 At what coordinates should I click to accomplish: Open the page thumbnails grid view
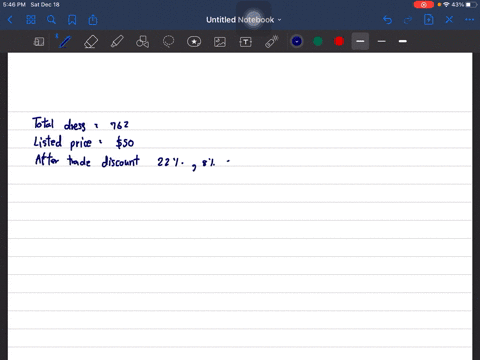pyautogui.click(x=31, y=20)
